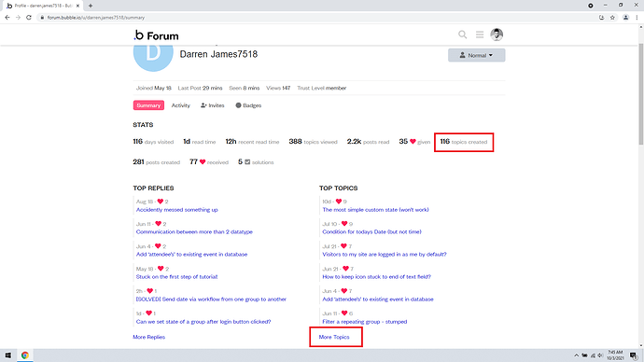Open the forum search icon
644x362 pixels.
[462, 35]
